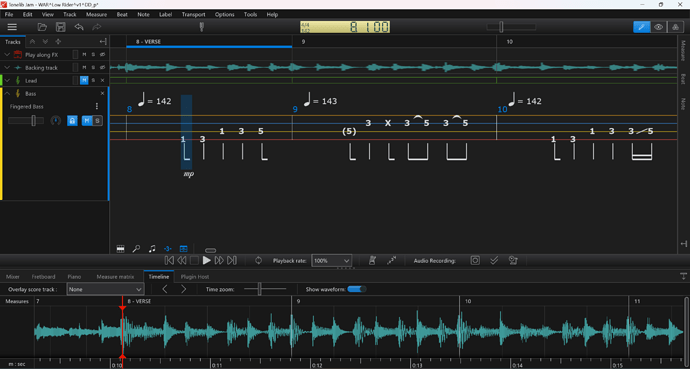The height and width of the screenshot is (369, 690).
Task: Click the rewind button
Action: [x=181, y=260]
